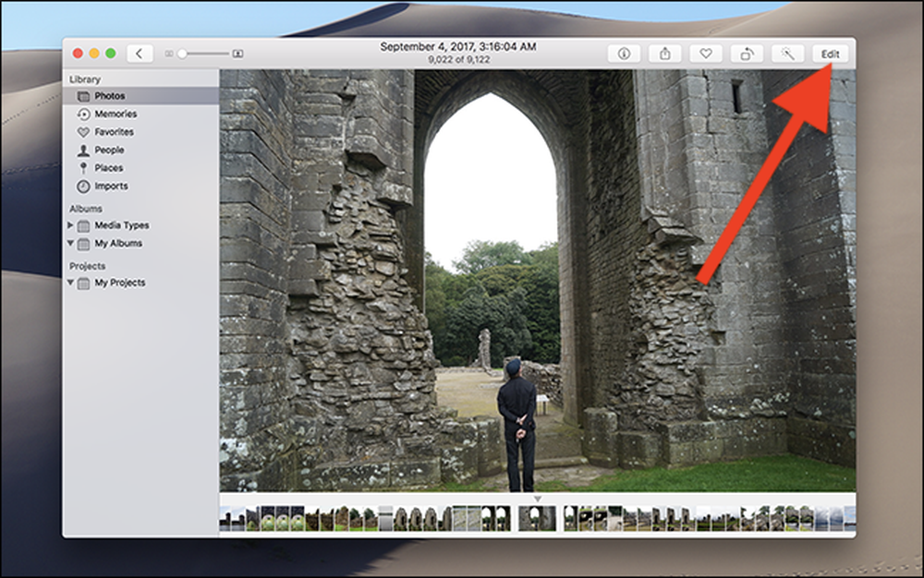Viewport: 924px width, 578px height.
Task: Open the Share menu icon
Action: pyautogui.click(x=664, y=54)
